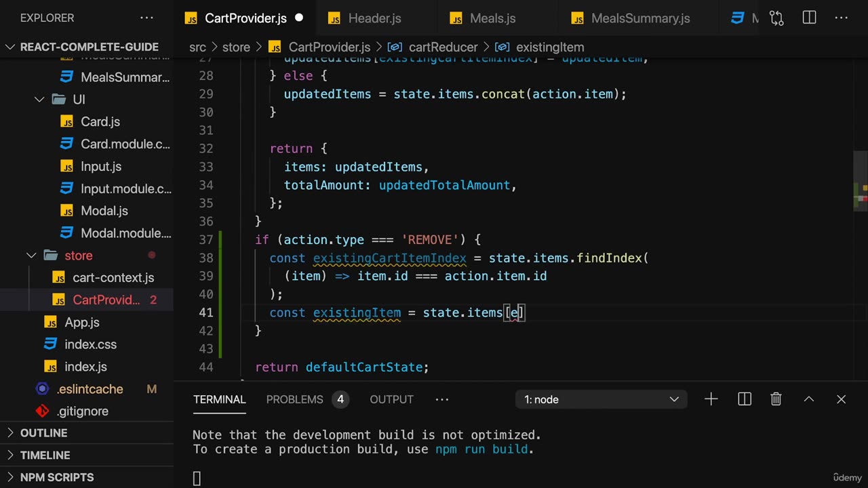Switch to CartProvider.js editor tab
The image size is (868, 488).
(245, 18)
